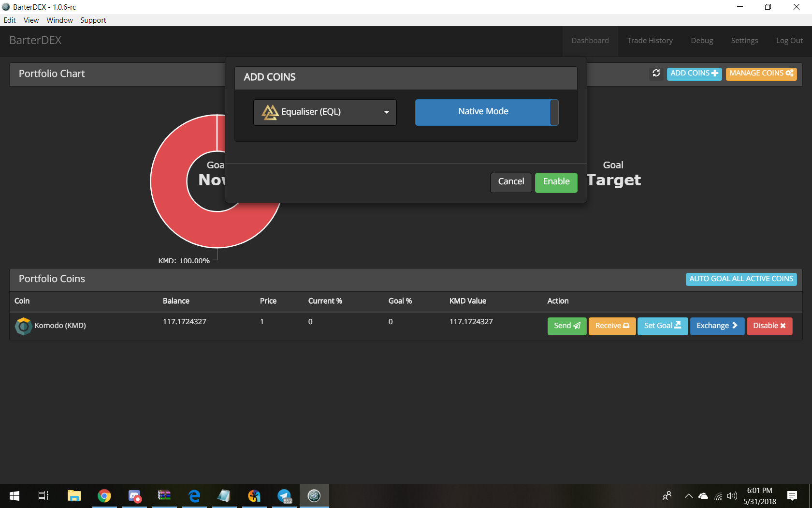Open the View menu
Screen dimensions: 812x508
pos(31,20)
